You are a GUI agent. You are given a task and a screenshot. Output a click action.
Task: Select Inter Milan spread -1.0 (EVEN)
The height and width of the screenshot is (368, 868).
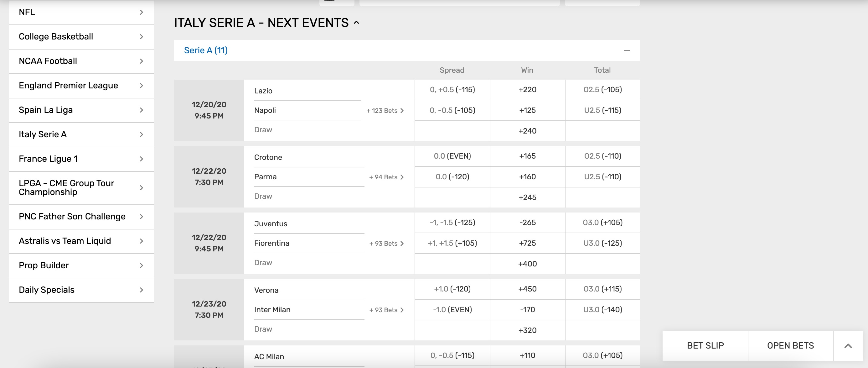[452, 310]
